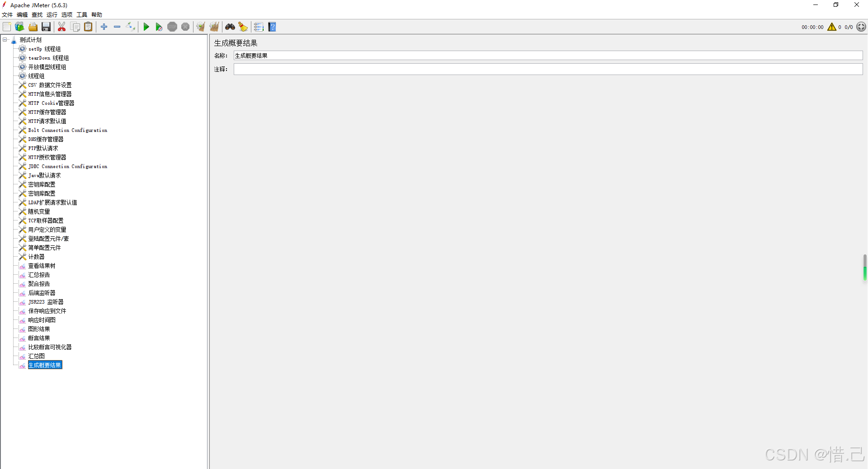Image resolution: width=868 pixels, height=469 pixels.
Task: Click the Cut scissors icon
Action: pos(62,27)
